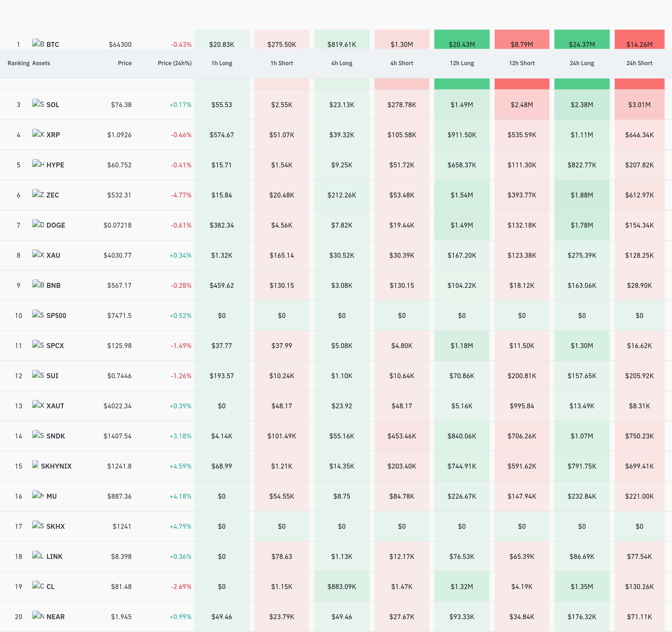
Task: Sort by the 1h Long column header
Action: [222, 63]
